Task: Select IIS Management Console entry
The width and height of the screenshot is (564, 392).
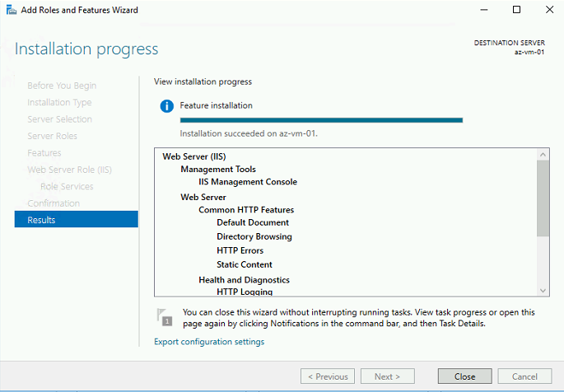Action: click(248, 182)
